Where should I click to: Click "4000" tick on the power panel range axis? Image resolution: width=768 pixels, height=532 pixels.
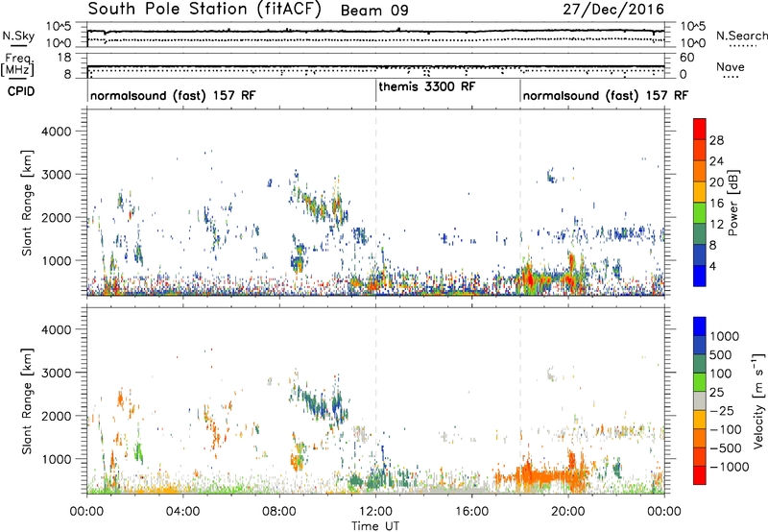pos(56,132)
